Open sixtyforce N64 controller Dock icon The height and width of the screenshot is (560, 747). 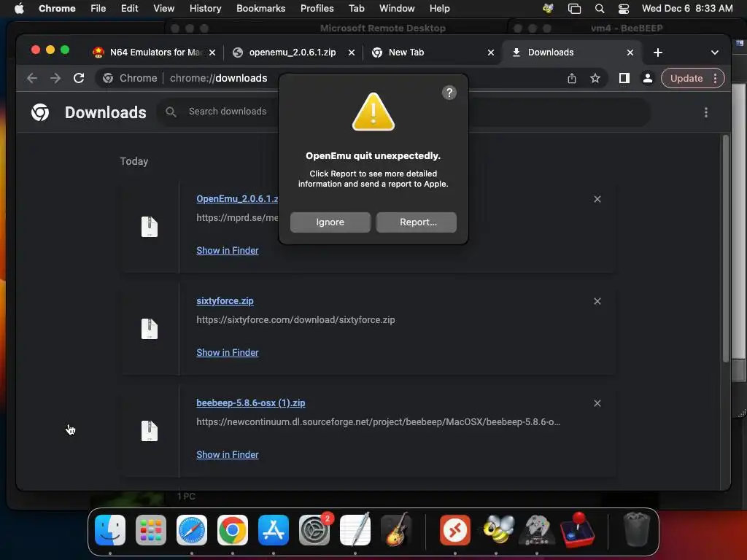click(536, 530)
